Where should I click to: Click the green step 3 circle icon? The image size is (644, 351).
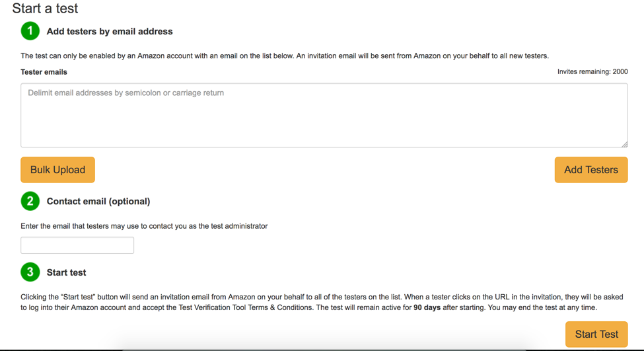30,272
